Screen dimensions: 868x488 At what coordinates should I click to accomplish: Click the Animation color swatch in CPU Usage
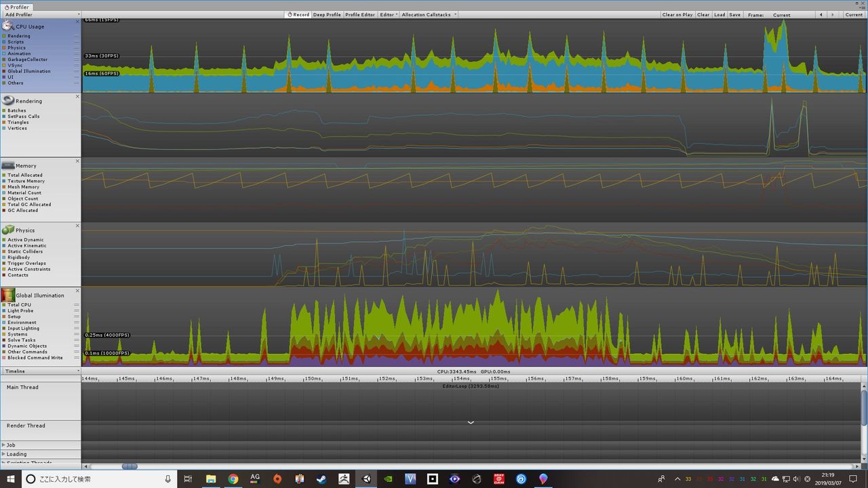click(4, 54)
